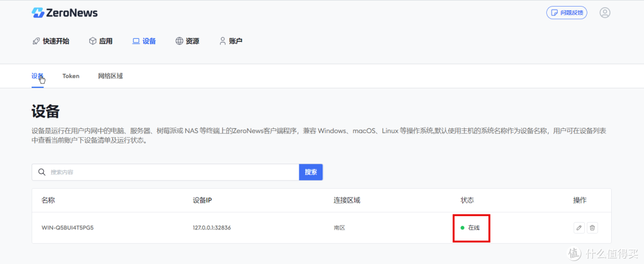Go to the 应用 menu
The height and width of the screenshot is (267, 644).
(101, 41)
